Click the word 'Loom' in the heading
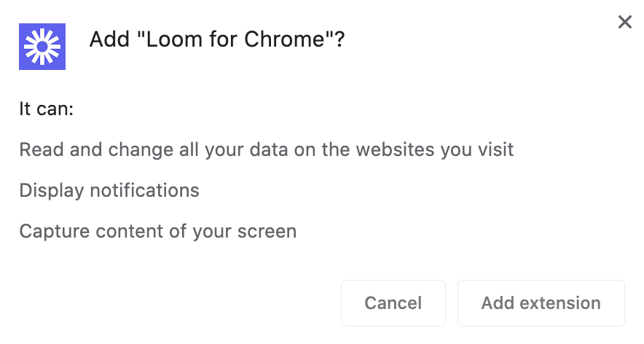This screenshot has height=344, width=644. pyautogui.click(x=173, y=40)
